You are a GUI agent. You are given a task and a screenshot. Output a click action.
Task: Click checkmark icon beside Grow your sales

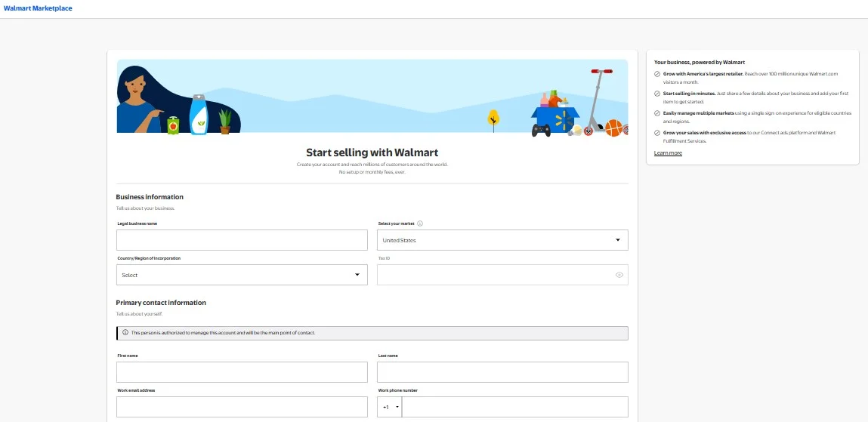coord(657,133)
